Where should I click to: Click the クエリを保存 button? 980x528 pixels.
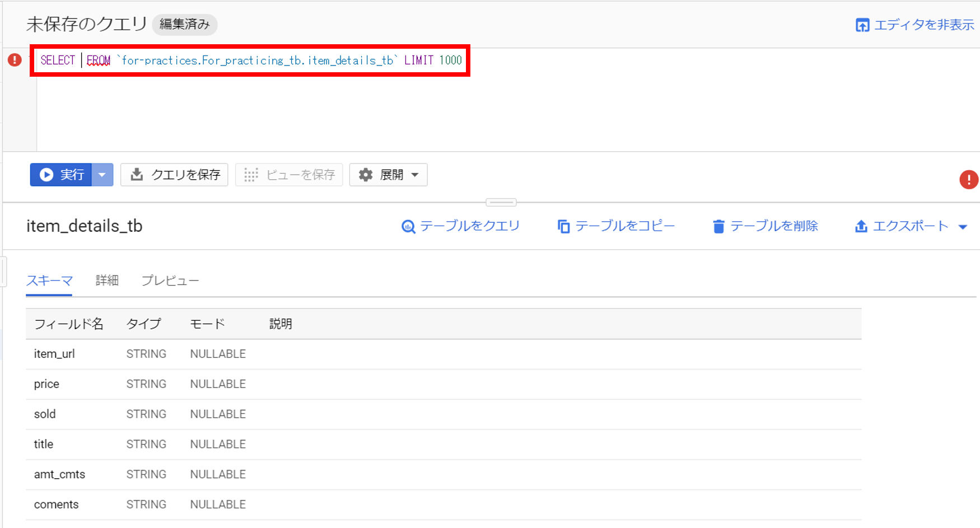tap(174, 175)
